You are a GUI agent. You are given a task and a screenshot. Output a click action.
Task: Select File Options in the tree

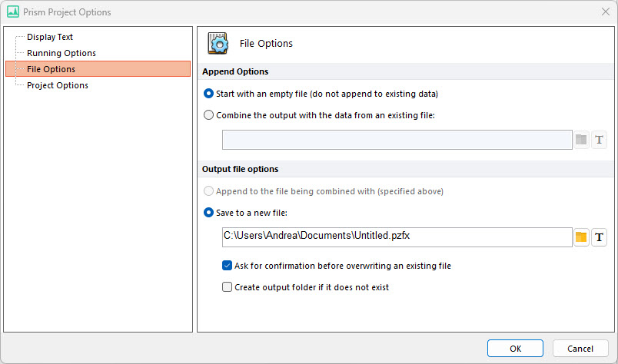[98, 69]
